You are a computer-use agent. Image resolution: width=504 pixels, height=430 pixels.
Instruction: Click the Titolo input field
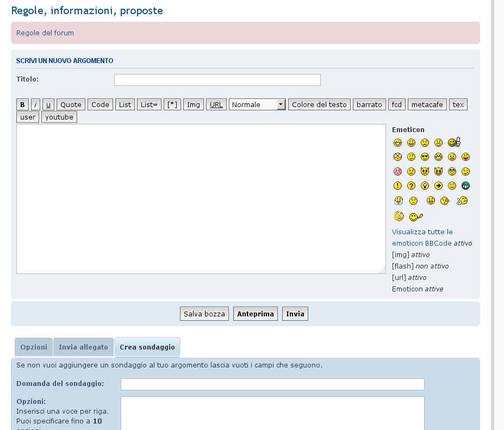[x=217, y=80]
